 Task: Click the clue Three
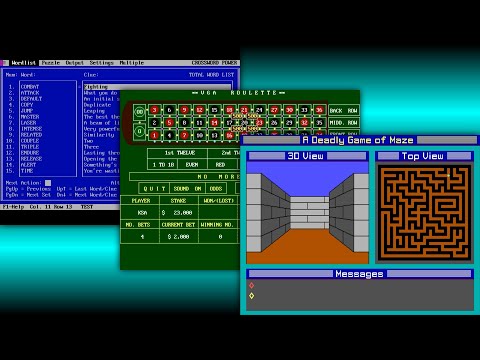pyautogui.click(x=91, y=147)
